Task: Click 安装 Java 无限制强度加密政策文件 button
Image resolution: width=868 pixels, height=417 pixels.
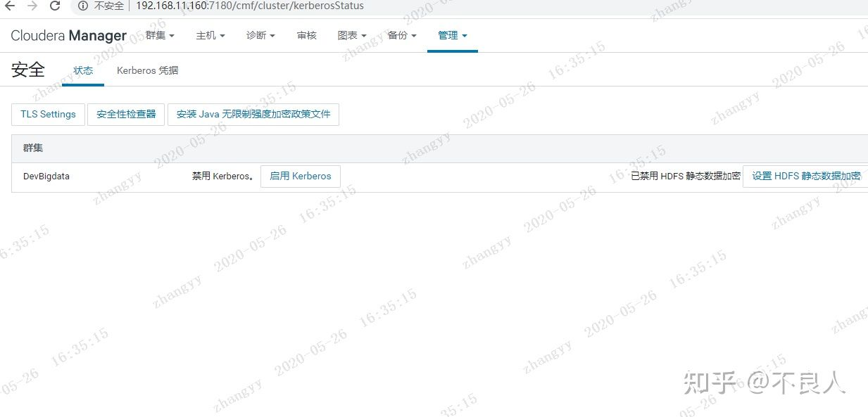Action: [253, 115]
